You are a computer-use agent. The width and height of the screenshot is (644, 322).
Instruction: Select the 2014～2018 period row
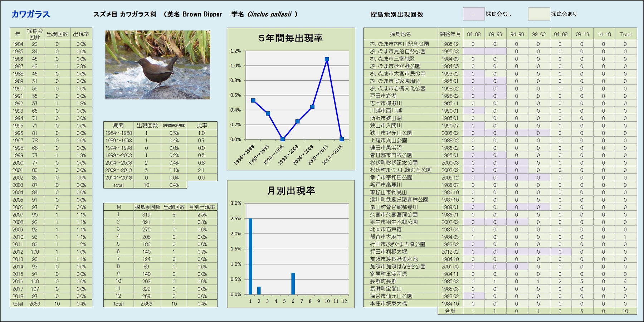(x=160, y=178)
